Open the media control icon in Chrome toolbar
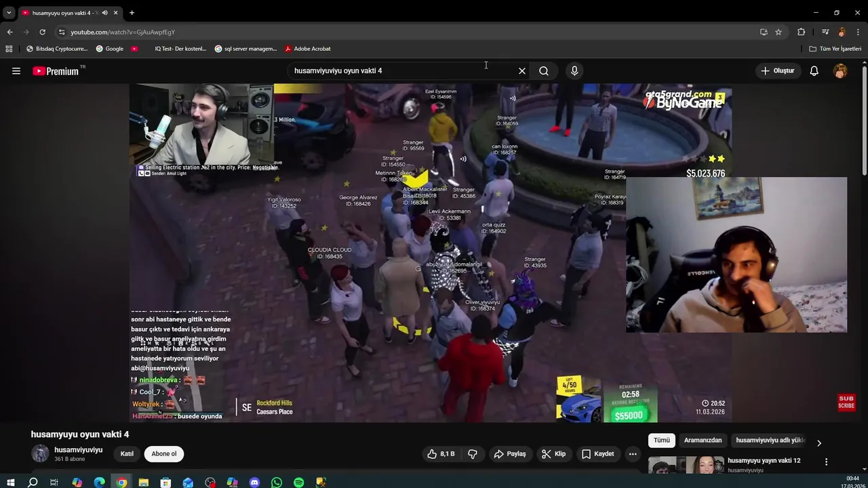The width and height of the screenshot is (868, 488). tap(825, 32)
